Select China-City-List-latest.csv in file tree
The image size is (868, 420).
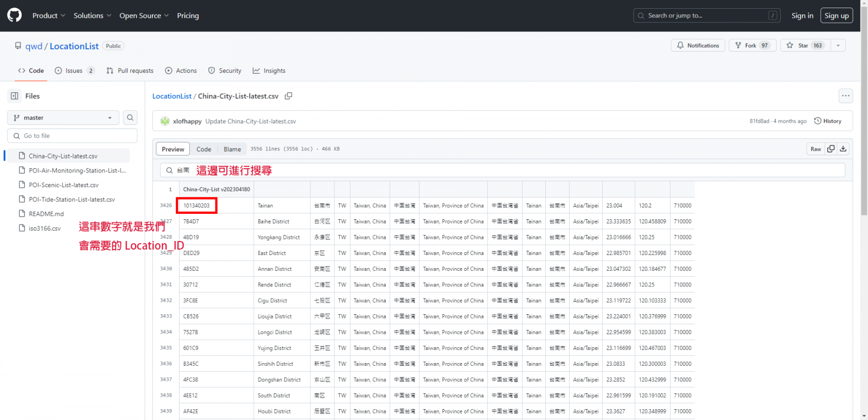[68, 156]
